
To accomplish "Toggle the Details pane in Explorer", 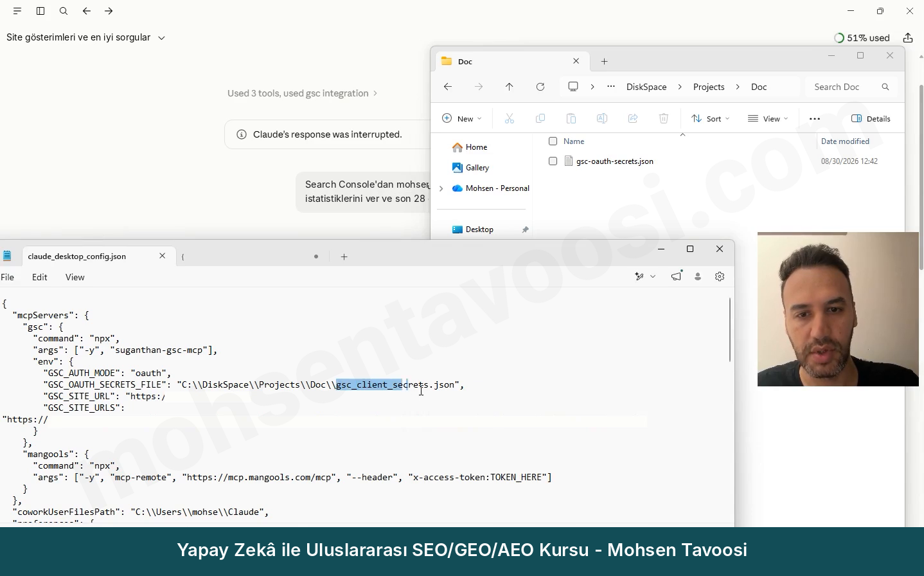I will pos(871,118).
